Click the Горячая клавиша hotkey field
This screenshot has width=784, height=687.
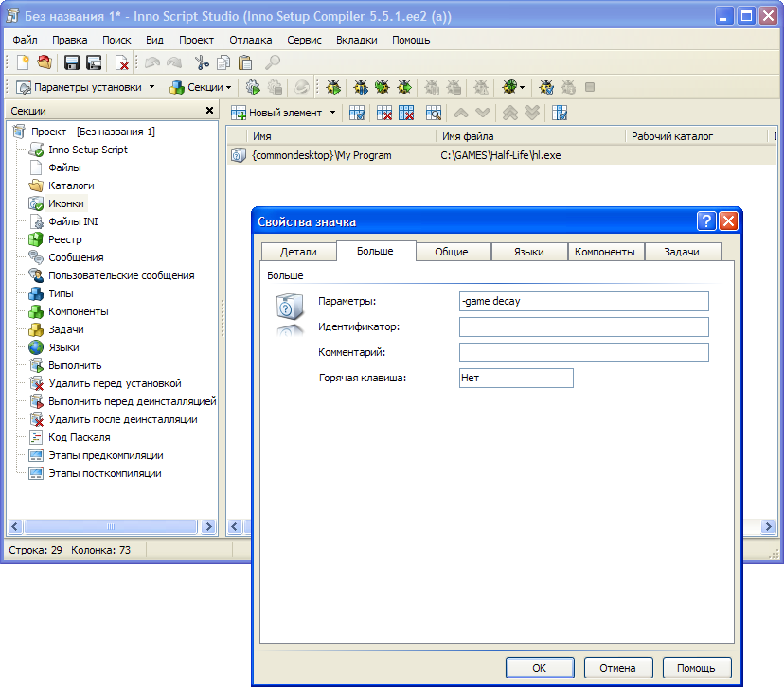point(516,378)
